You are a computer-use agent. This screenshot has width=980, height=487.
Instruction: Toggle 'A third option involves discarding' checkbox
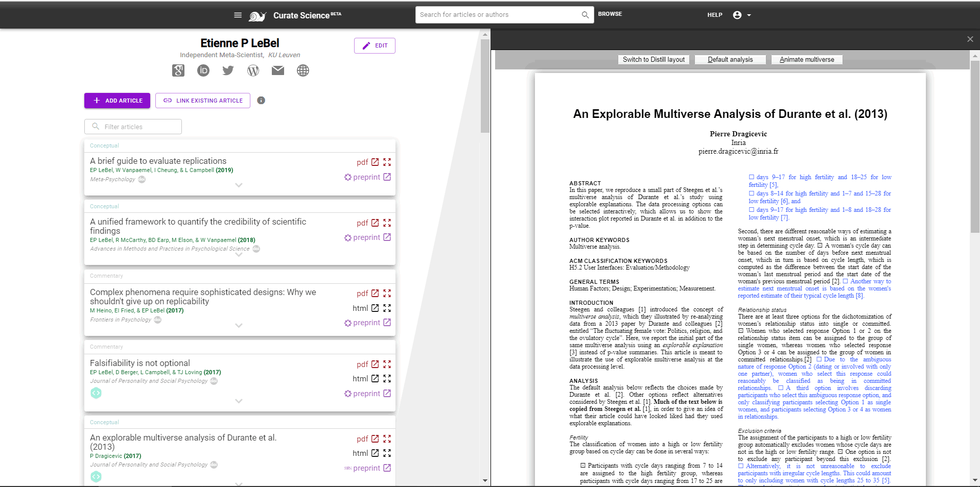781,388
